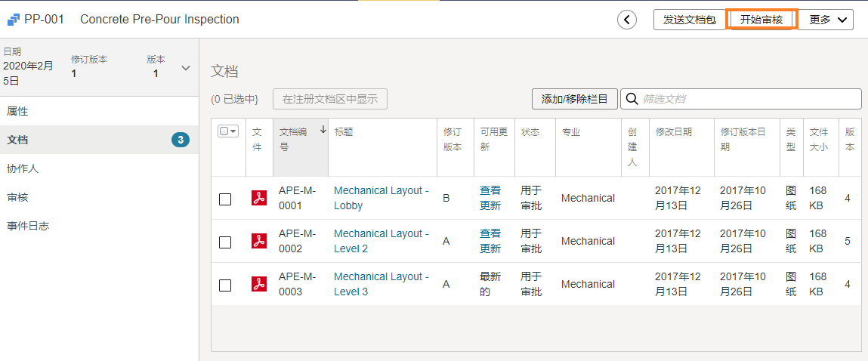Click the circular back arrow icon

click(627, 20)
